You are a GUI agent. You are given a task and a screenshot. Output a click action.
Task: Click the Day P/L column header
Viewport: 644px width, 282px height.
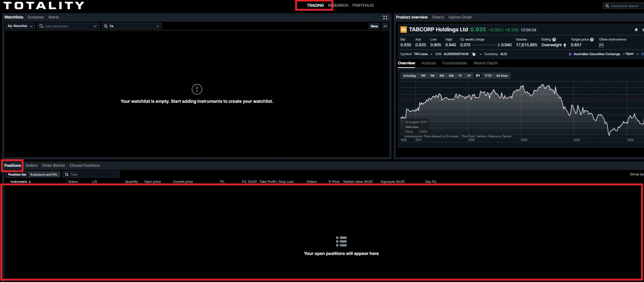click(431, 181)
